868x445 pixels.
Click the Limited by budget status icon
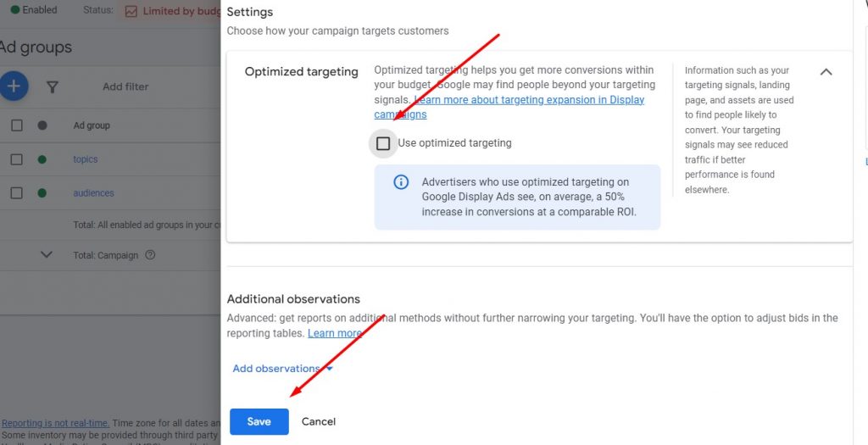click(131, 11)
